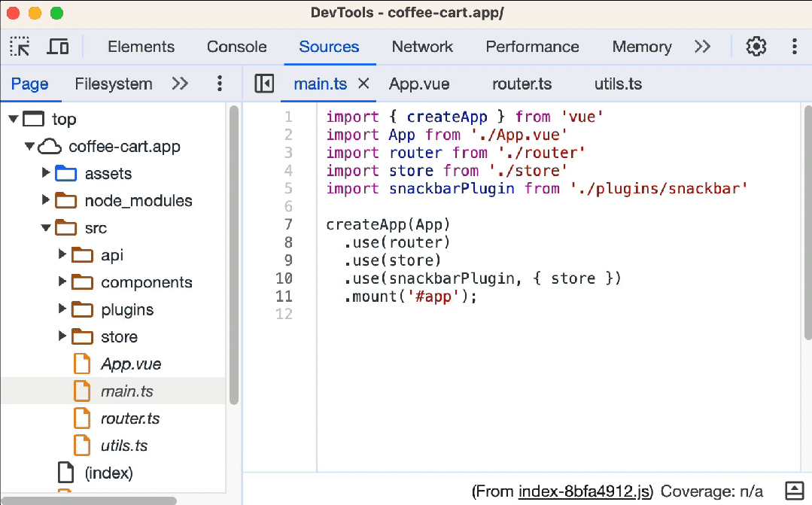Click the navigator vertical scrollbar thumb
This screenshot has width=812, height=505.
pyautogui.click(x=233, y=255)
